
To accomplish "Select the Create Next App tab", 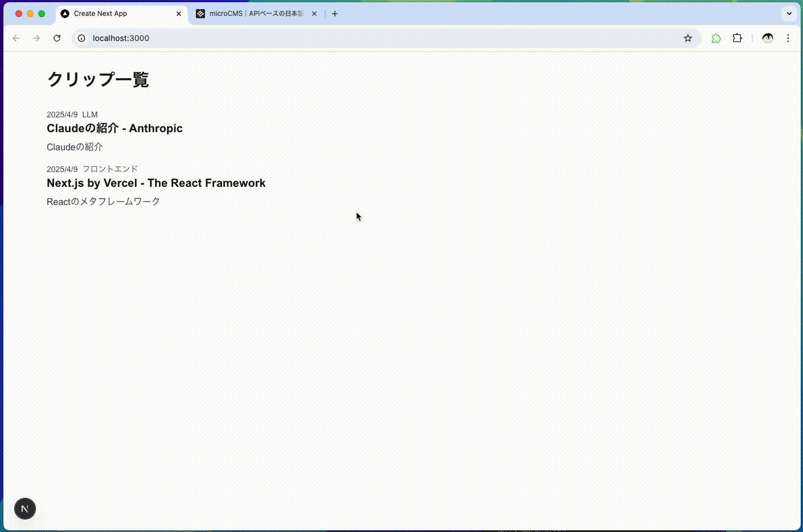I will point(114,14).
